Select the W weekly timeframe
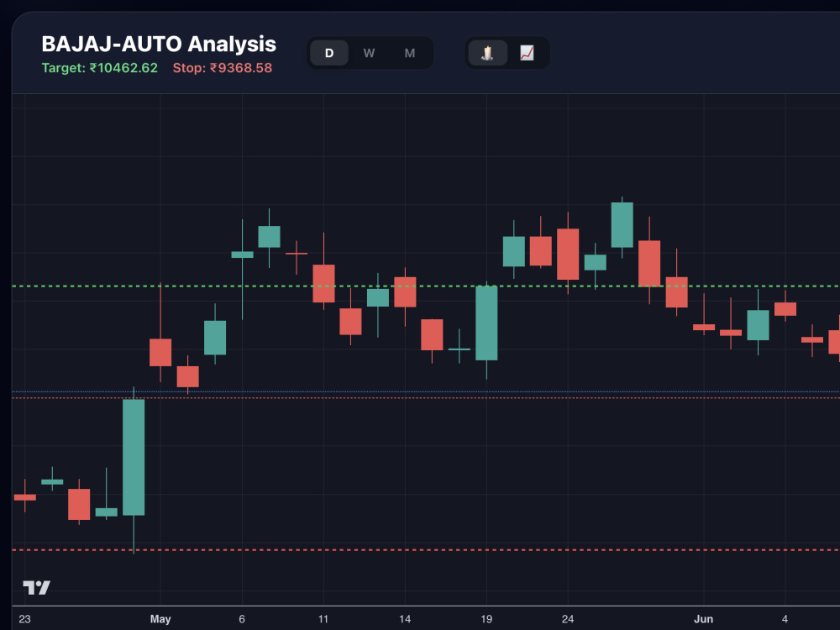This screenshot has height=630, width=840. click(x=369, y=53)
